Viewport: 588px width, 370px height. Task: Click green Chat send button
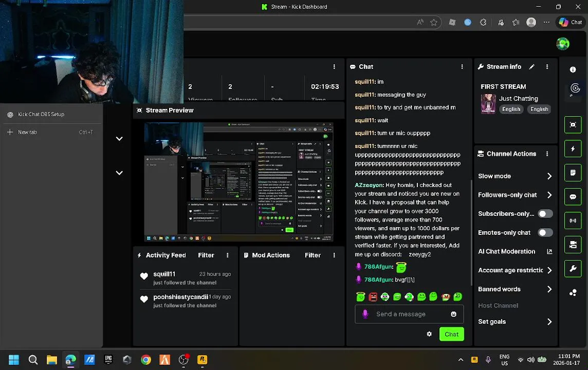point(451,334)
